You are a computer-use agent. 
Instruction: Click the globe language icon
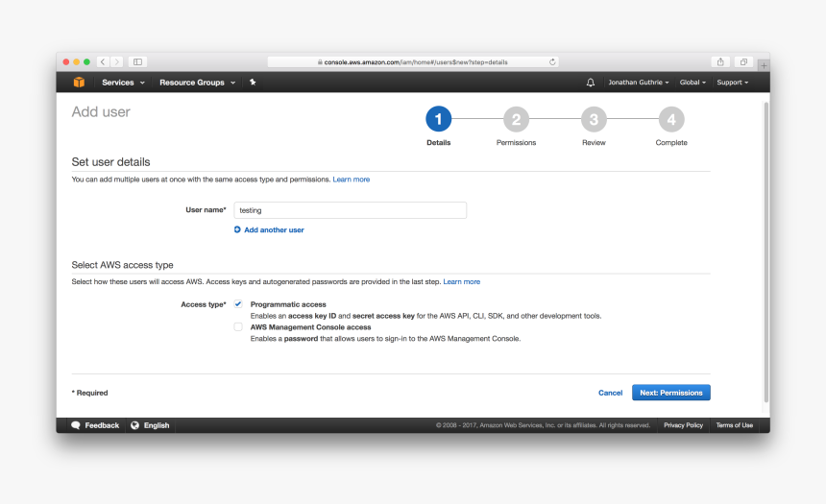pyautogui.click(x=135, y=425)
